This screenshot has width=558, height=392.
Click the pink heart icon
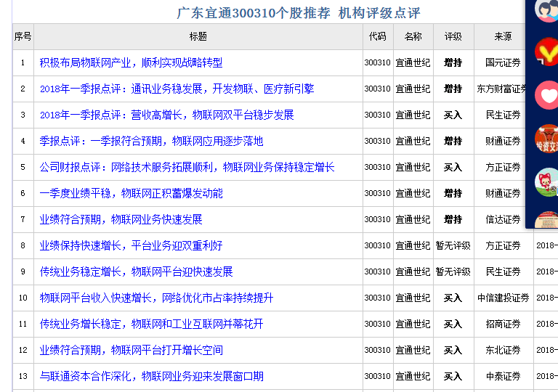click(x=546, y=95)
